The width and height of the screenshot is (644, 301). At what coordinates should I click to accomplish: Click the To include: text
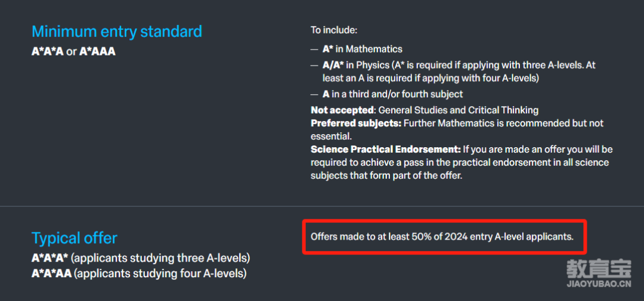tap(335, 30)
